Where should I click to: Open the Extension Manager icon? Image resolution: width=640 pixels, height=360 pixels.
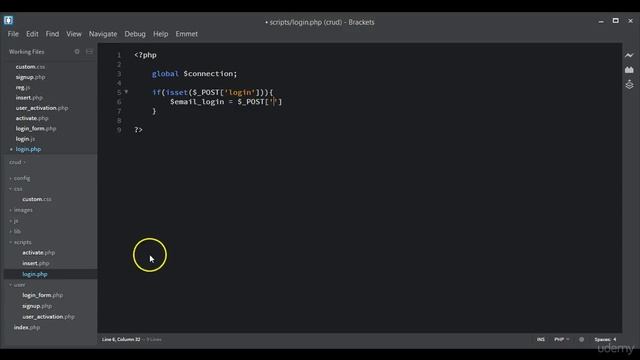coord(629,70)
